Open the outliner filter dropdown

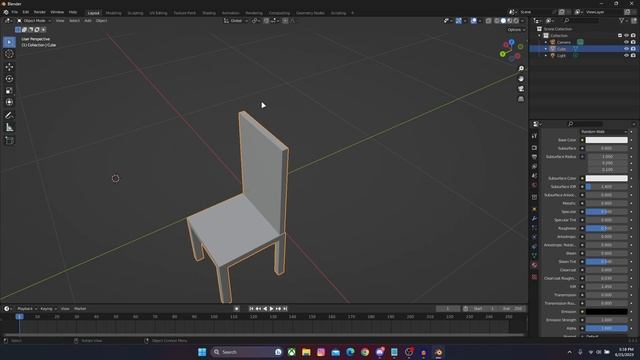point(623,20)
